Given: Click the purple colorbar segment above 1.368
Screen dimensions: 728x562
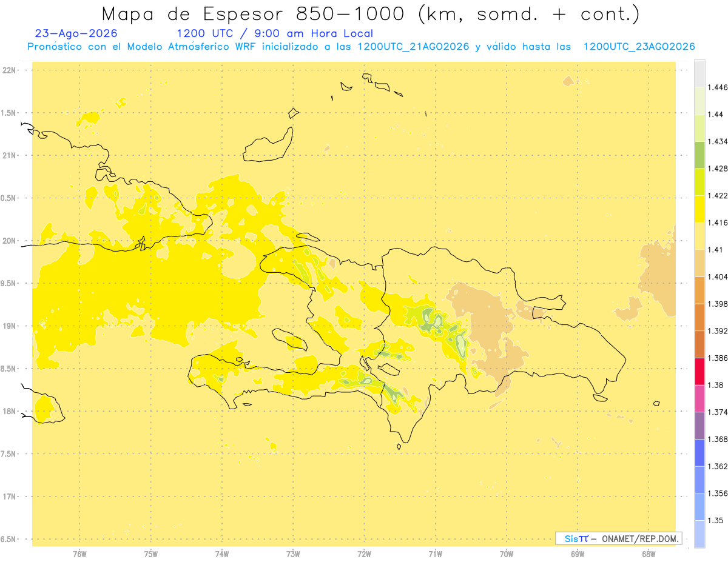Looking at the screenshot, I should tap(699, 425).
